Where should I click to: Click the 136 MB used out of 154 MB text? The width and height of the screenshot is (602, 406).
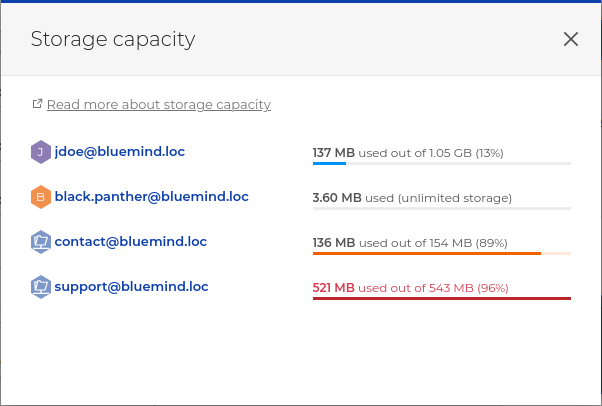click(x=410, y=243)
